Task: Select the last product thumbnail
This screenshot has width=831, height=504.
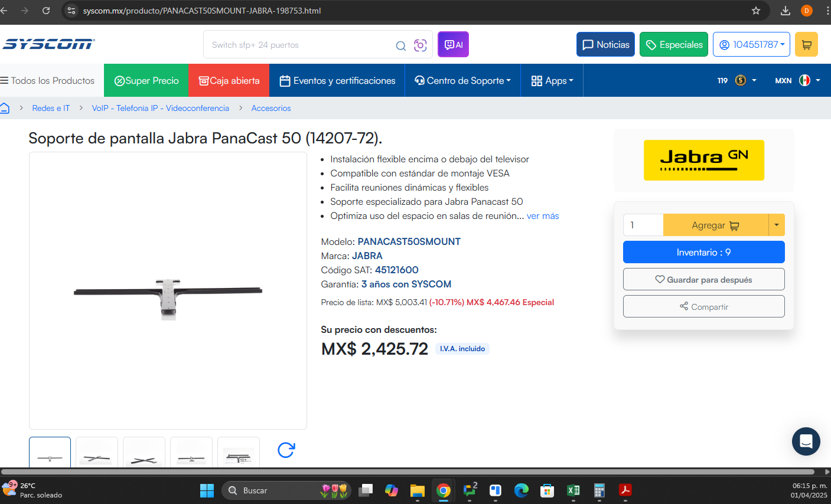Action: 239,453
